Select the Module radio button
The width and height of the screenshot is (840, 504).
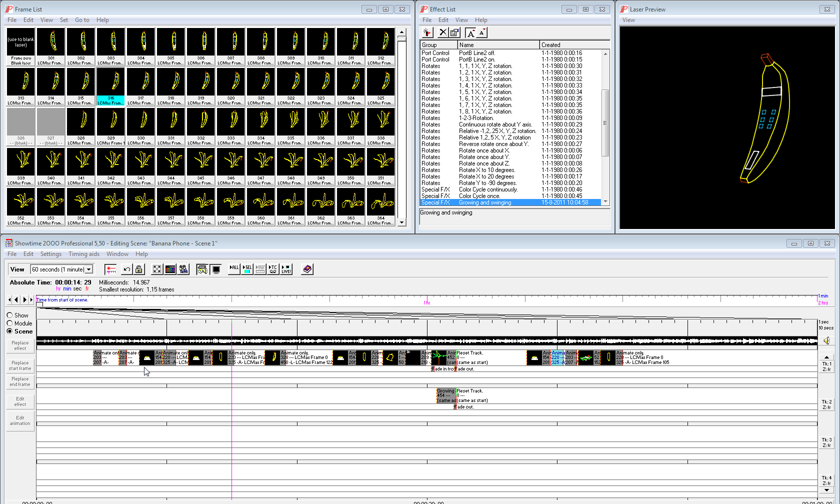(9, 323)
